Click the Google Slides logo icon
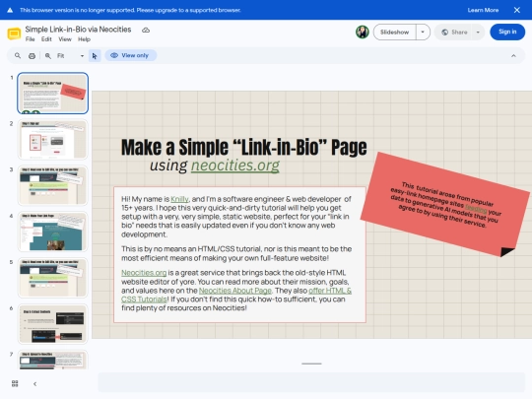532x399 pixels. point(14,33)
